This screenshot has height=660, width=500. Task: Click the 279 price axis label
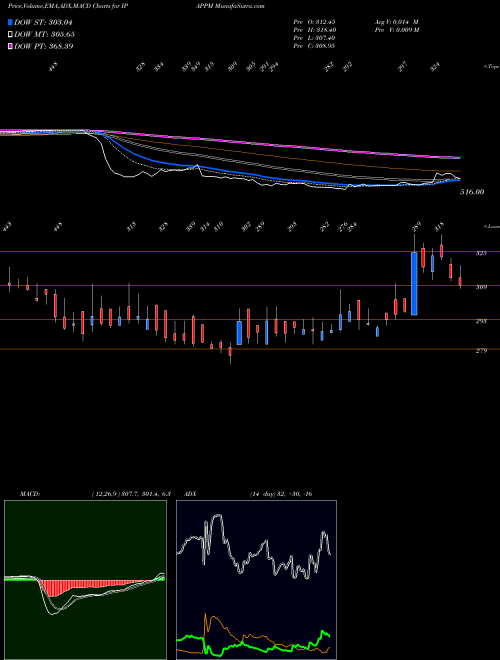click(x=481, y=350)
